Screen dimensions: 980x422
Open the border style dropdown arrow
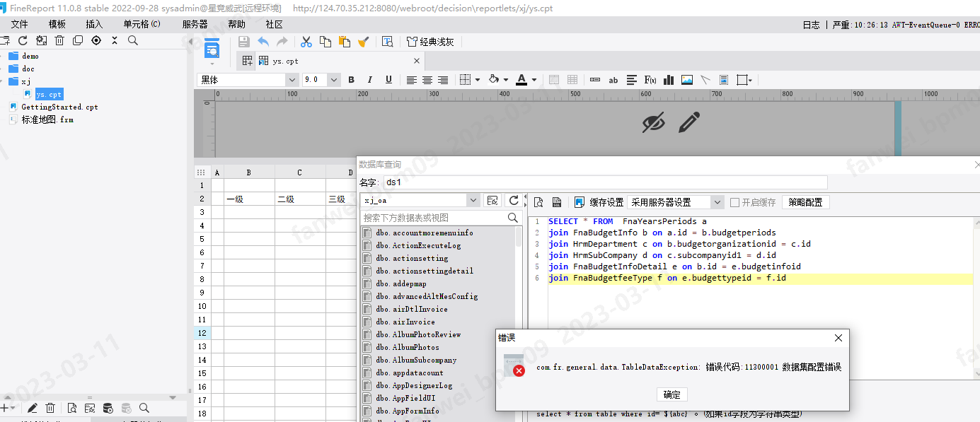pyautogui.click(x=478, y=80)
